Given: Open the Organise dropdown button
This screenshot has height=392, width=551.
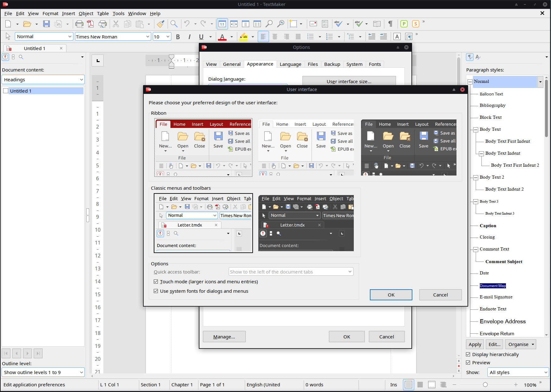Looking at the screenshot, I should point(520,344).
